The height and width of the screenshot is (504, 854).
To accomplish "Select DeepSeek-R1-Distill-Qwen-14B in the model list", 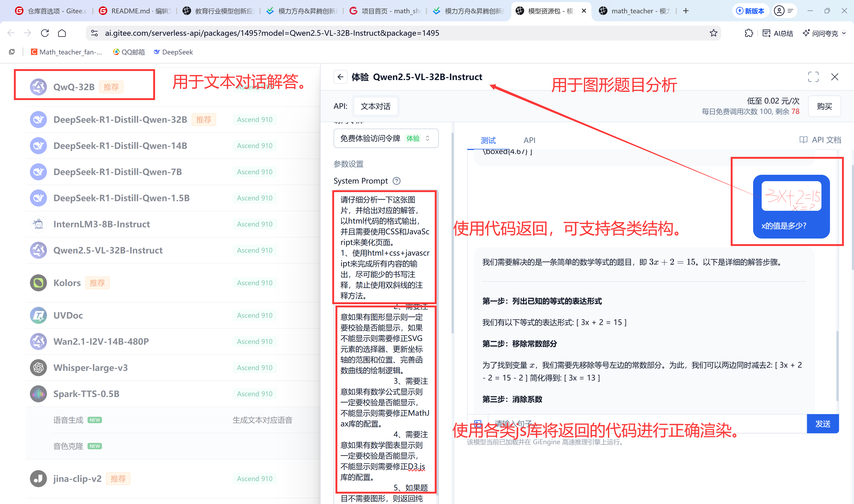I will [120, 146].
